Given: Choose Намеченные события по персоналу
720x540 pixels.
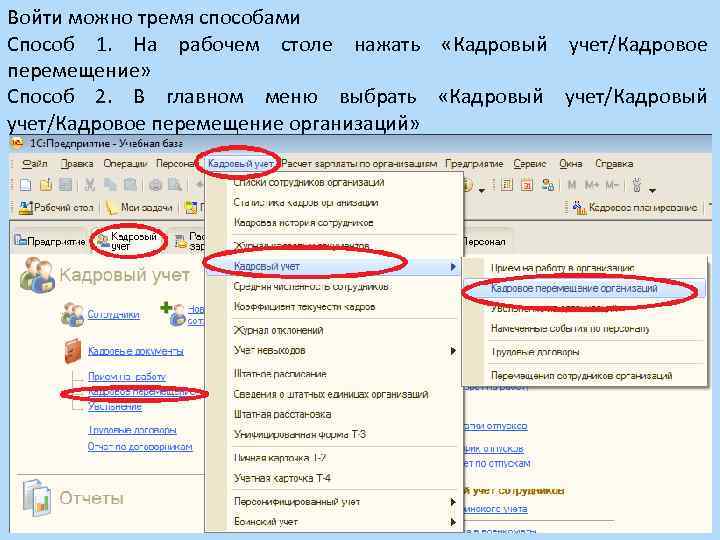Looking at the screenshot, I should click(570, 328).
